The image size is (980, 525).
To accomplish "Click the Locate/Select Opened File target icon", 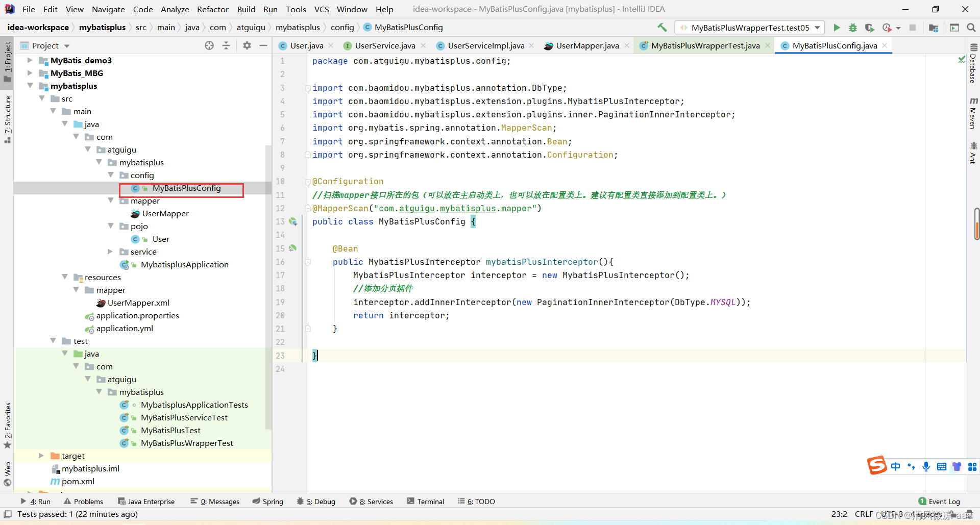I will click(x=209, y=45).
